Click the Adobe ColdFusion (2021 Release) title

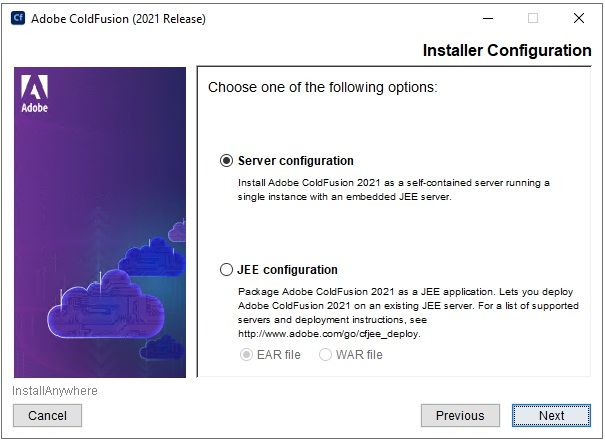118,19
